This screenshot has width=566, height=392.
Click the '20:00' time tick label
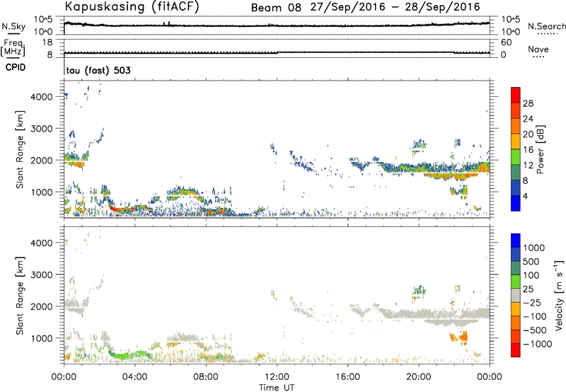(418, 377)
